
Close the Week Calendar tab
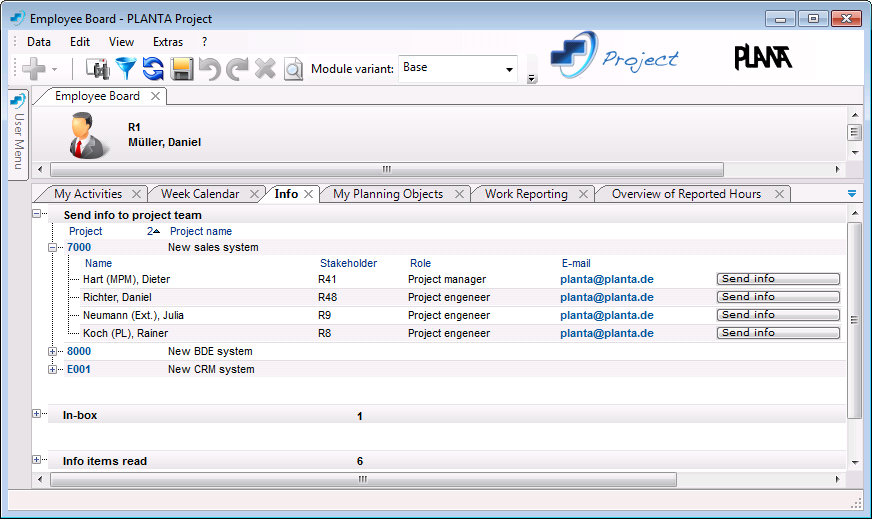click(254, 194)
